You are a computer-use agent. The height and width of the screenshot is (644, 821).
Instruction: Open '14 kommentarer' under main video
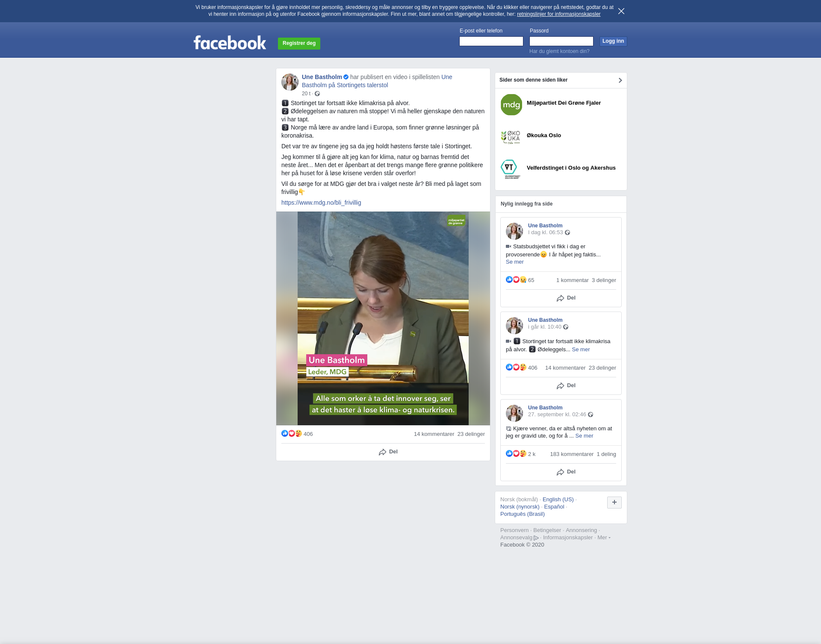pyautogui.click(x=434, y=434)
